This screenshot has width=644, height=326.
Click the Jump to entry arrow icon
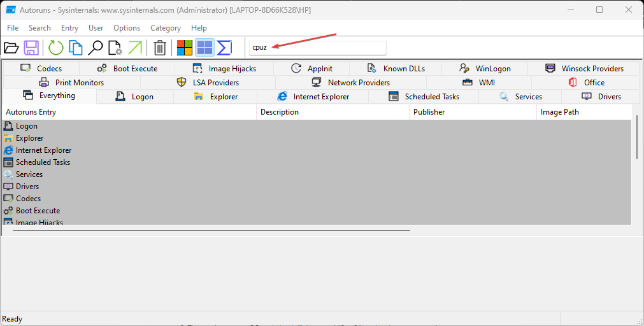(134, 48)
